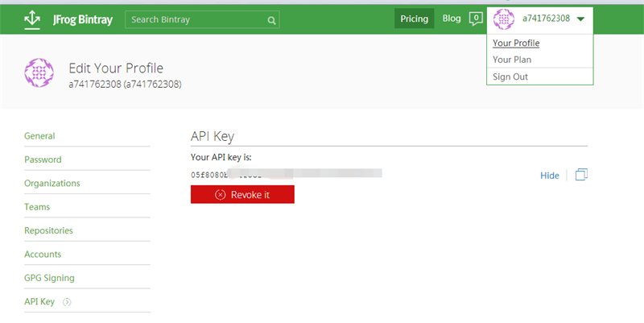Click the a741762308 username in header
This screenshot has height=323, width=644.
(546, 19)
